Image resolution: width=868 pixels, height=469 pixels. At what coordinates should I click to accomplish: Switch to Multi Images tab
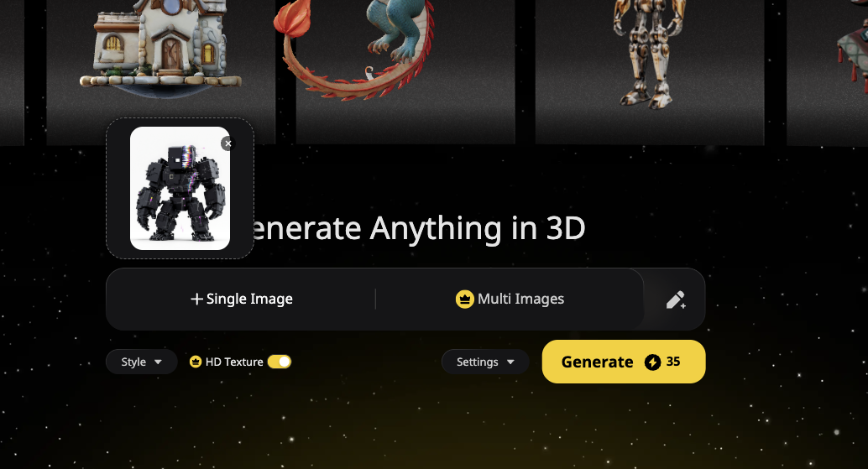(510, 300)
